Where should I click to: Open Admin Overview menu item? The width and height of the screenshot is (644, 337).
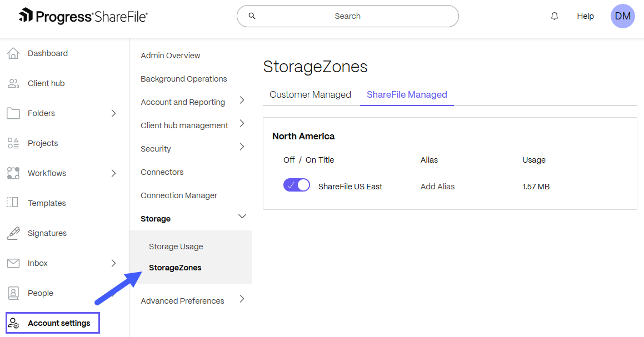[x=171, y=56]
